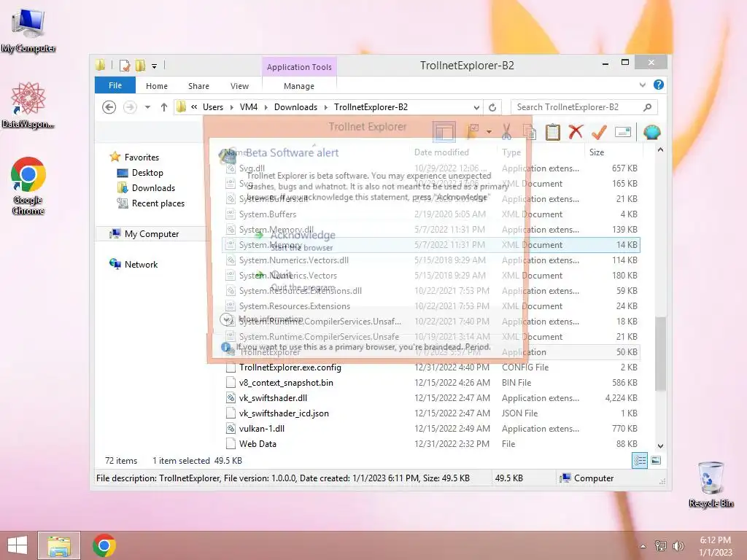
Task: Launch Chrome from the taskbar
Action: (104, 545)
